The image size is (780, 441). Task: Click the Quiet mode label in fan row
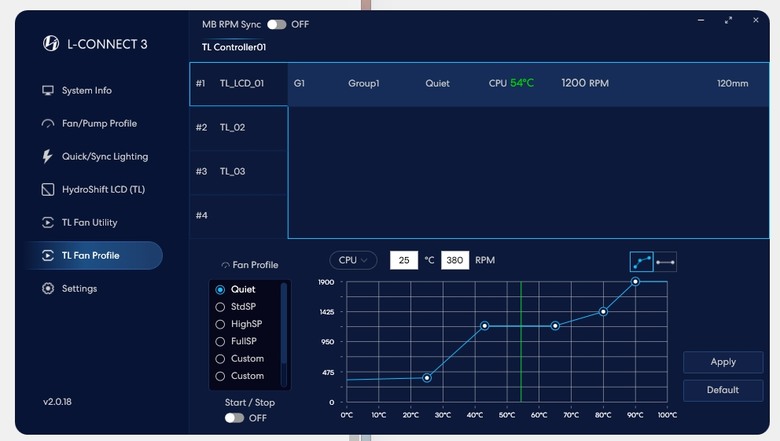click(437, 84)
